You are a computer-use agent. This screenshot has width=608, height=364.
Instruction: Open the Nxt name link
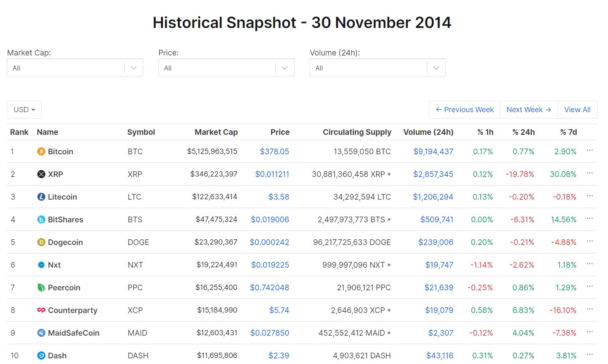(54, 265)
